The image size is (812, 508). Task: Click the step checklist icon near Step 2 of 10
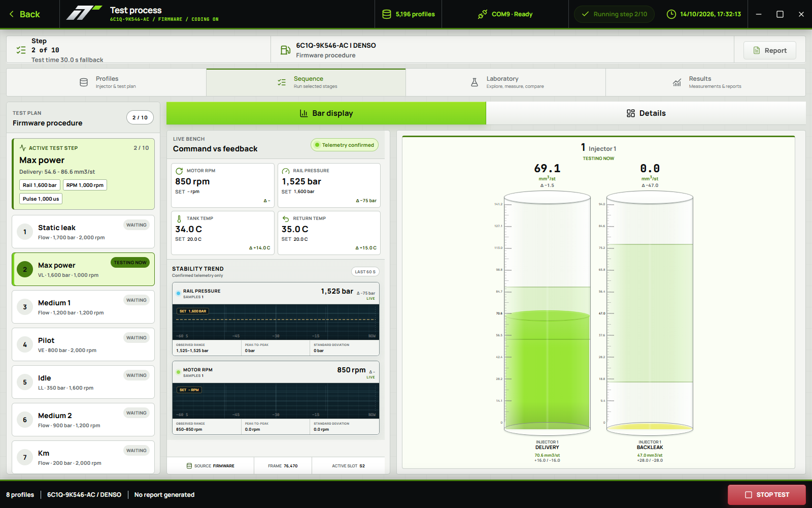click(x=21, y=50)
